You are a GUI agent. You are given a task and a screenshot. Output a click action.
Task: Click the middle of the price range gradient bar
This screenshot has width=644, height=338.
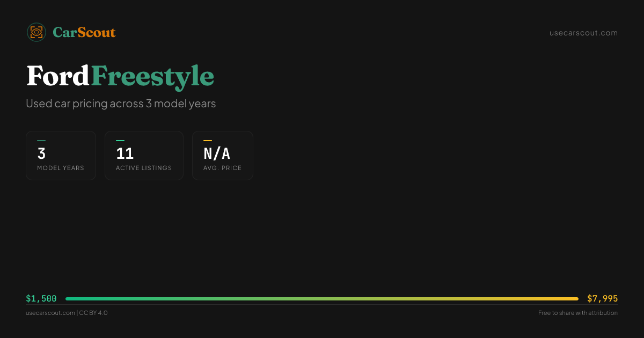click(x=322, y=299)
